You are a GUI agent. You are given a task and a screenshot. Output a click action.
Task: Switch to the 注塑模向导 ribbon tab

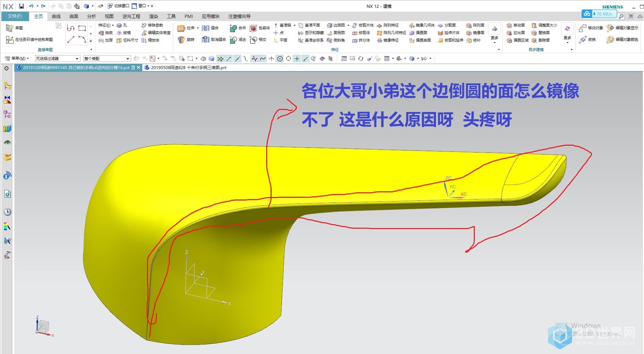pos(239,16)
